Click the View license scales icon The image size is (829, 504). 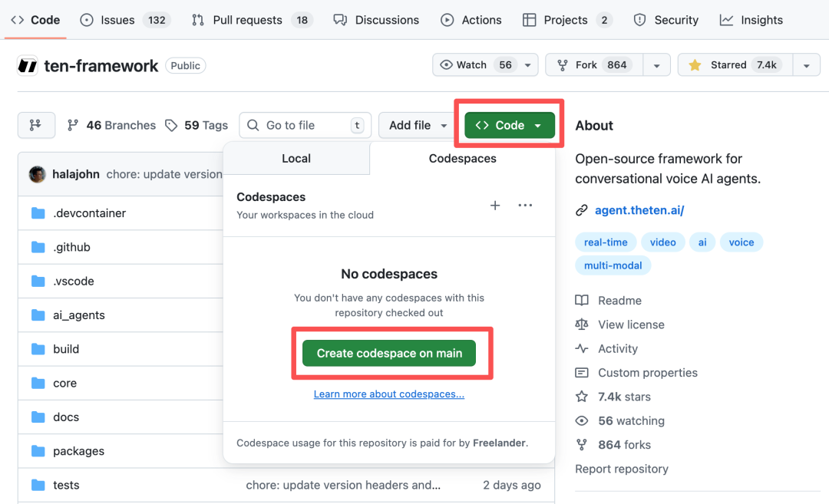tap(582, 324)
